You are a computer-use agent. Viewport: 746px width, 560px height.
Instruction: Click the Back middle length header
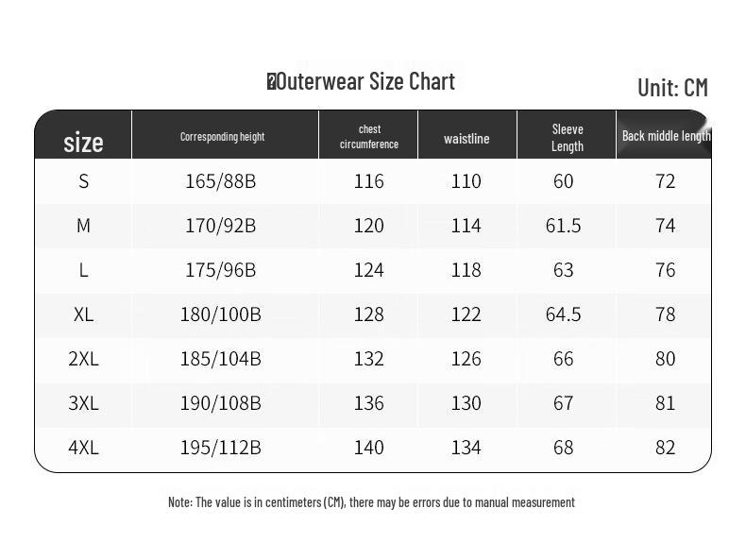[665, 136]
